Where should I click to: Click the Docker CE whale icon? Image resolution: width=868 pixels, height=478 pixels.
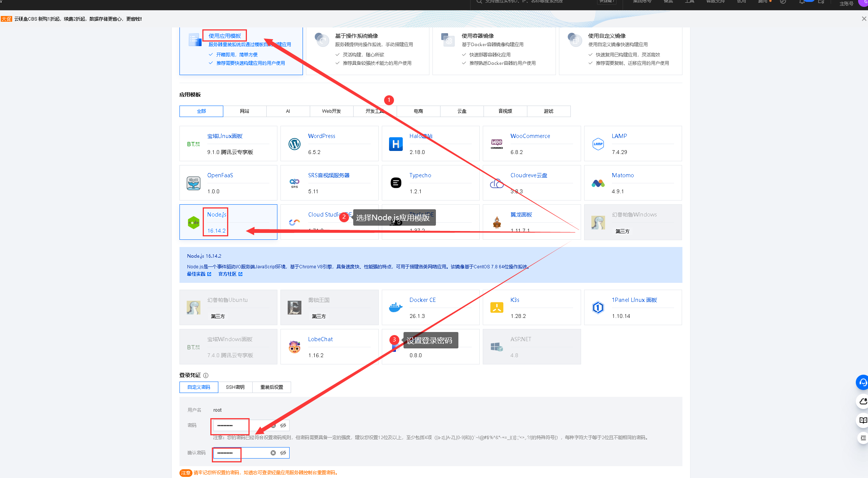396,308
